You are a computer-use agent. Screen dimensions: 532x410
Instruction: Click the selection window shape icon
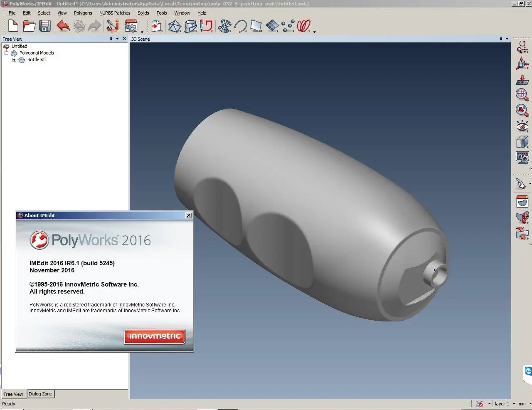point(522,202)
